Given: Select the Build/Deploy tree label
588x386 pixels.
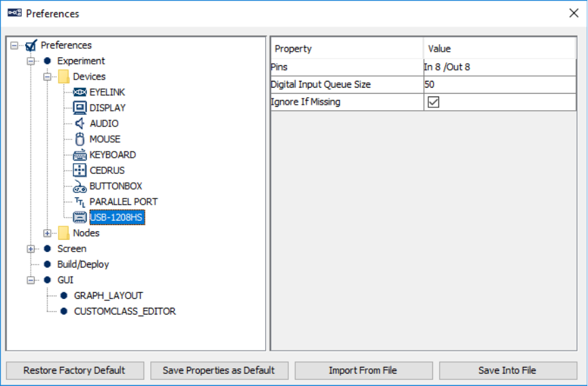Looking at the screenshot, I should [83, 264].
